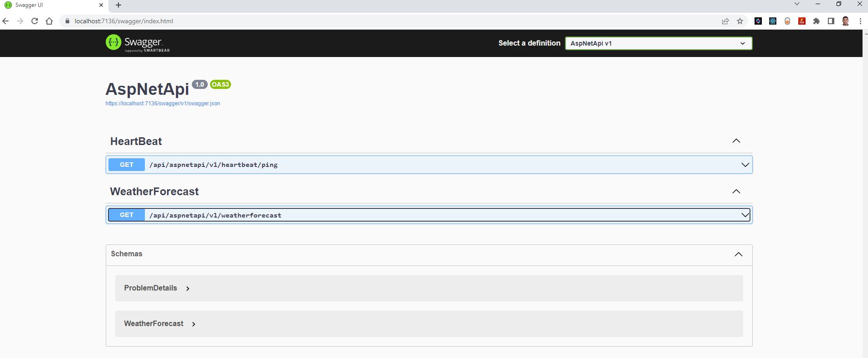This screenshot has height=358, width=868.
Task: Open Chrome three-dot menu
Action: pyautogui.click(x=860, y=21)
